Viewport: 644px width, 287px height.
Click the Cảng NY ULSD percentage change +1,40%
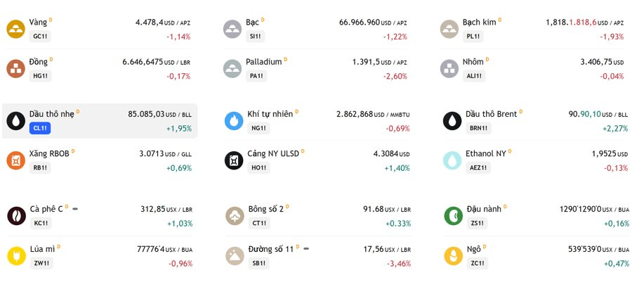[397, 168]
